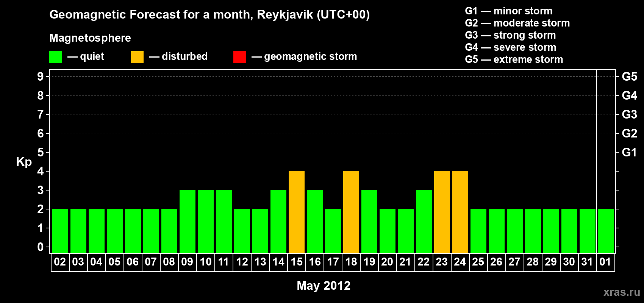Viewport: 644px width, 303px height.
Task: Click the Kp axis value 0
Action: [41, 247]
